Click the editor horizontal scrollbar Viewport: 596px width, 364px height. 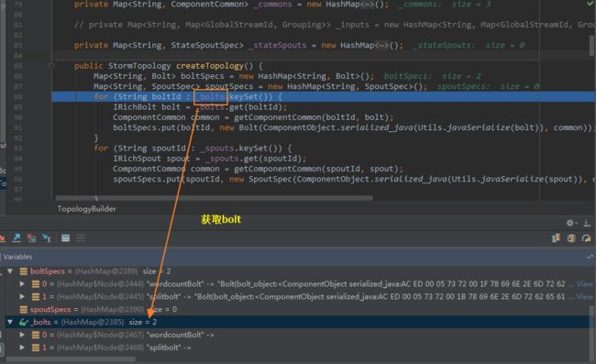coord(214,198)
